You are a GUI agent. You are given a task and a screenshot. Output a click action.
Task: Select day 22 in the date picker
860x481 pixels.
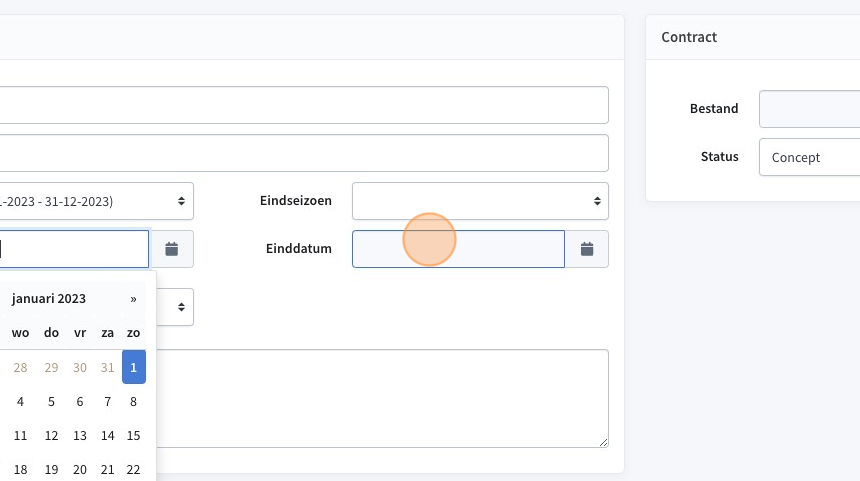pos(133,469)
